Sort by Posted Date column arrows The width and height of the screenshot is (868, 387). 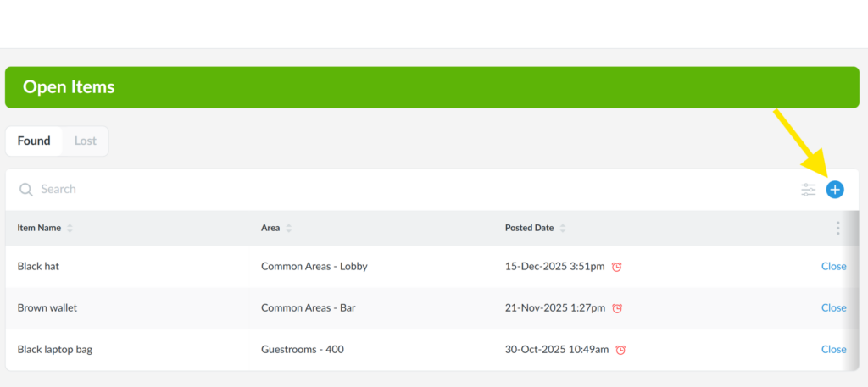563,229
